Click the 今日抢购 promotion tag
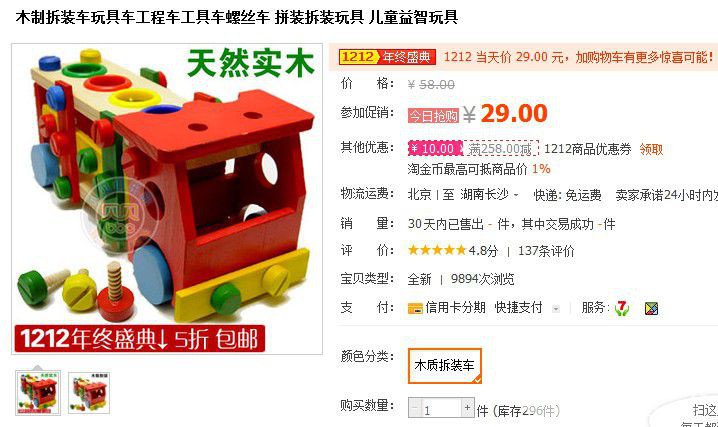Screen dimensions: 718x427 tap(433, 116)
